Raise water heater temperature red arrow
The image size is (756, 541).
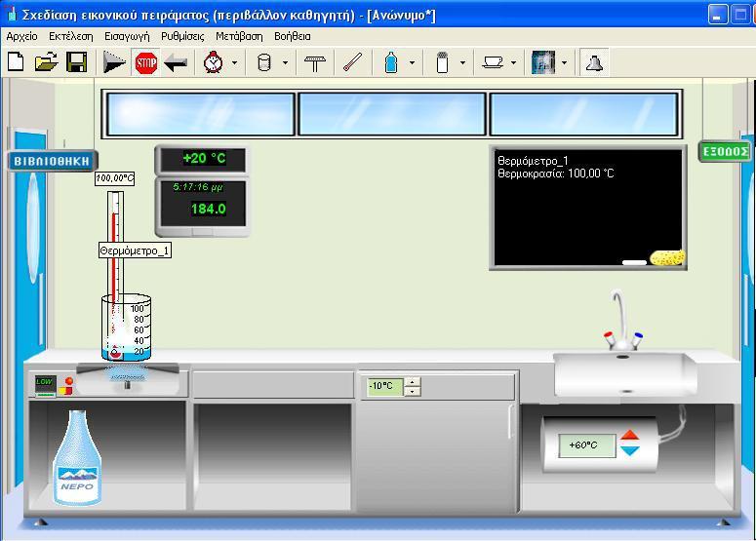tap(630, 436)
